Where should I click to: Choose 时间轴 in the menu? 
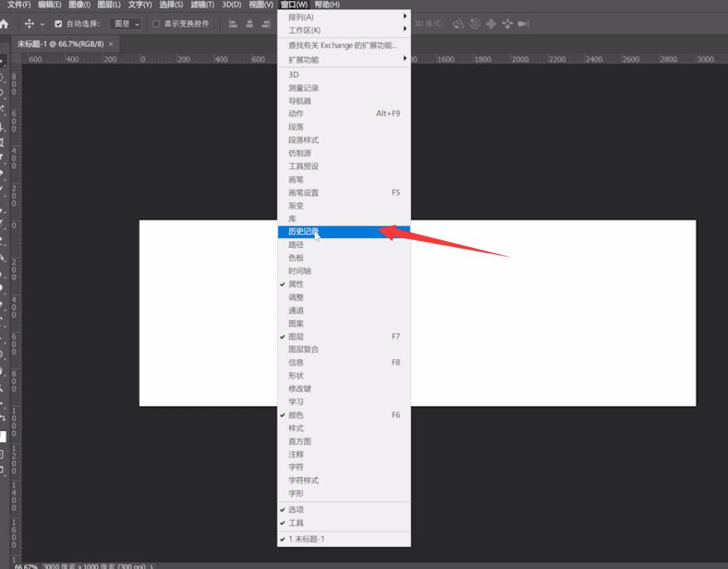(343, 271)
